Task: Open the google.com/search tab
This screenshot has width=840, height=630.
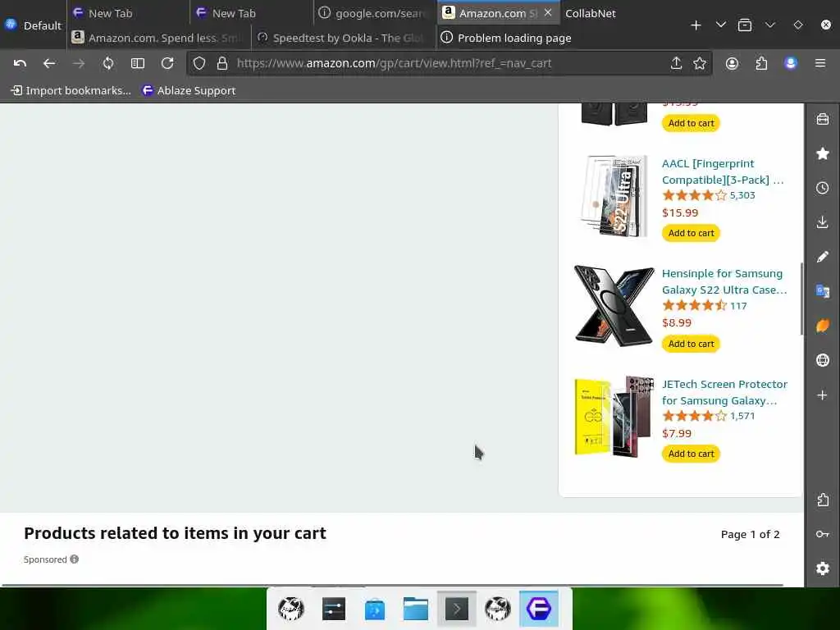Action: point(374,13)
